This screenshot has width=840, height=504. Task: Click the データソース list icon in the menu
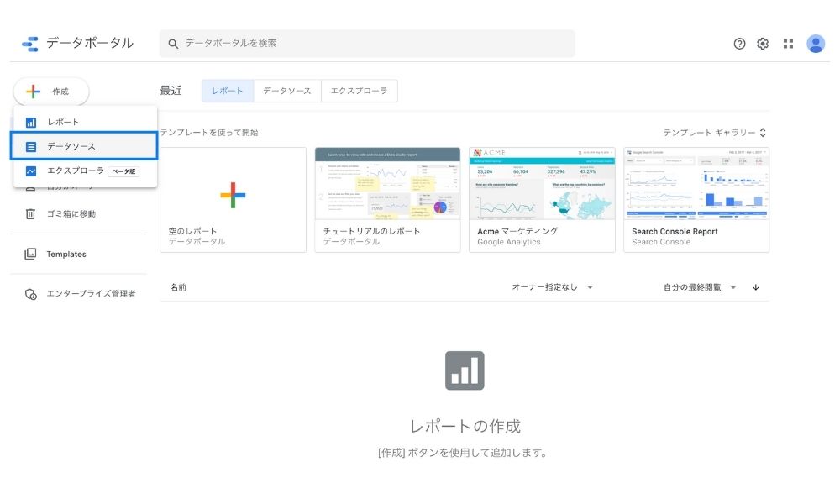pyautogui.click(x=31, y=147)
